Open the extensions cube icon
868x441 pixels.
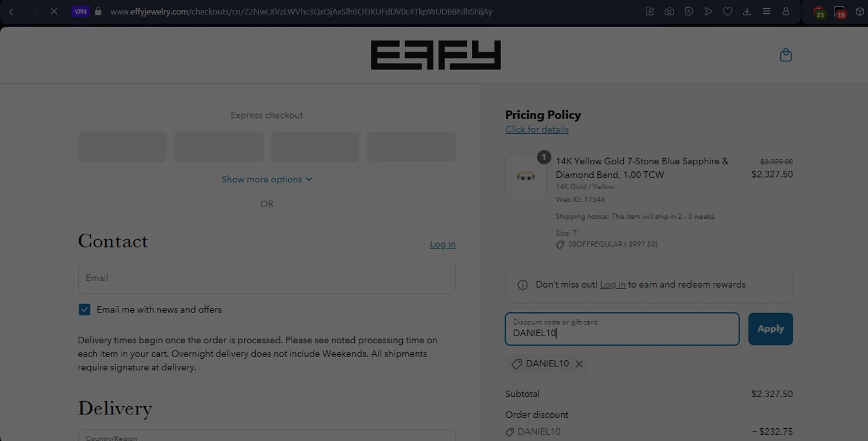[860, 12]
